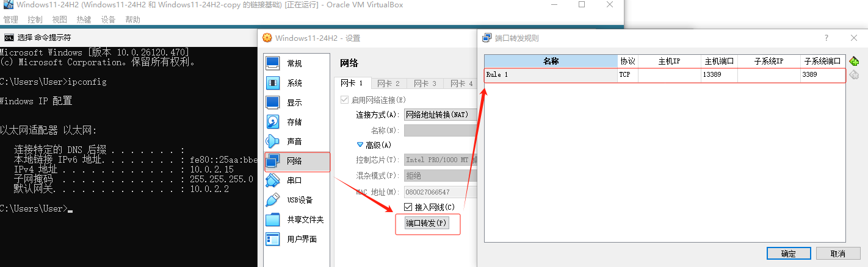
Task: Cancel port rules with 取消 button
Action: click(x=838, y=254)
